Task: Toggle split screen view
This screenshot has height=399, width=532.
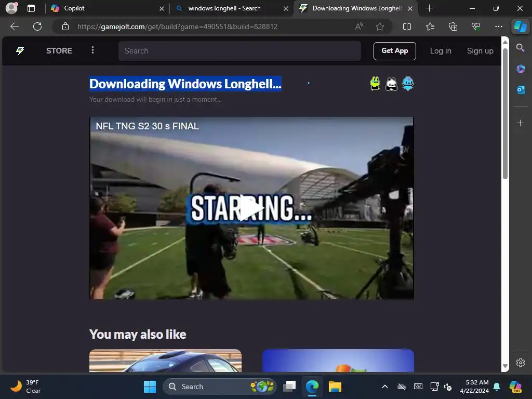Action: point(407,26)
